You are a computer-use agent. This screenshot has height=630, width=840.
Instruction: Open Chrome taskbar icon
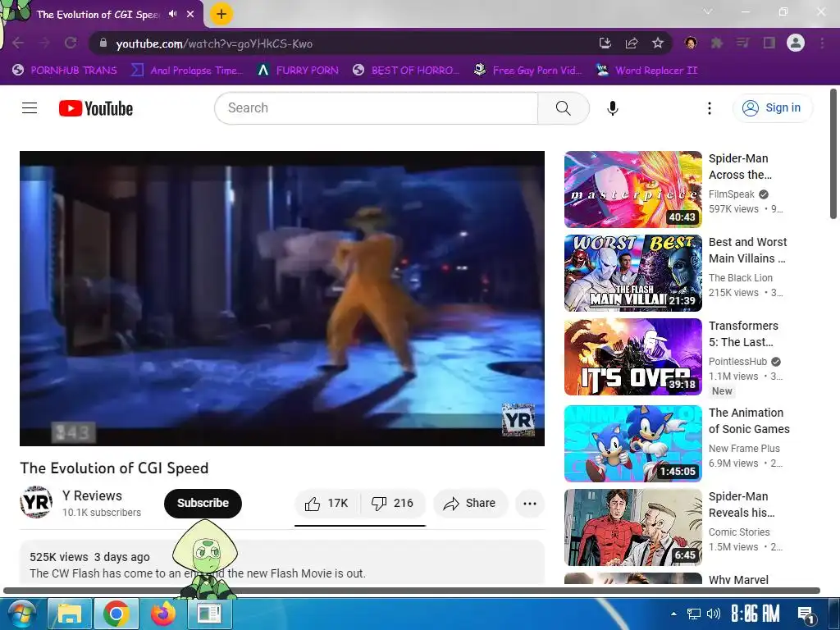[116, 614]
